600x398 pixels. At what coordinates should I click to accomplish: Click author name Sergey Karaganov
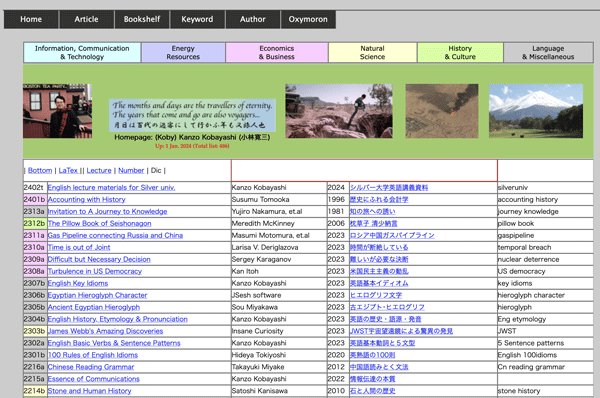point(261,259)
